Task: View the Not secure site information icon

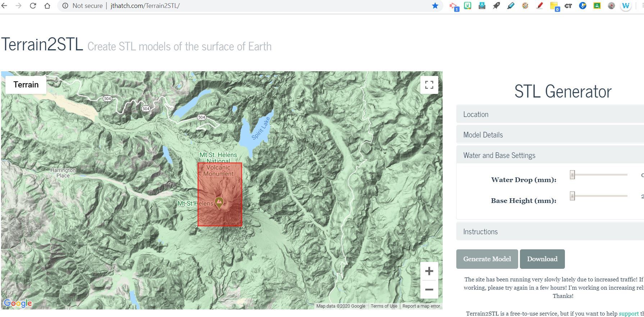Action: 65,6
